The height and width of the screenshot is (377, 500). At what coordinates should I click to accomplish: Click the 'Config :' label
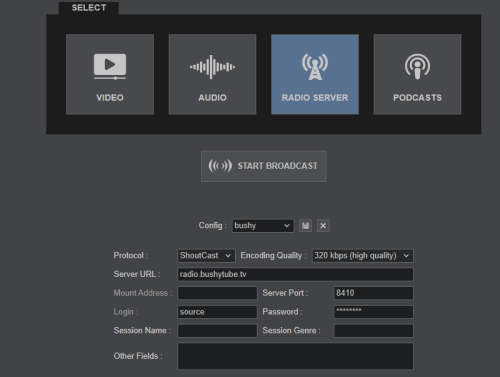click(213, 226)
